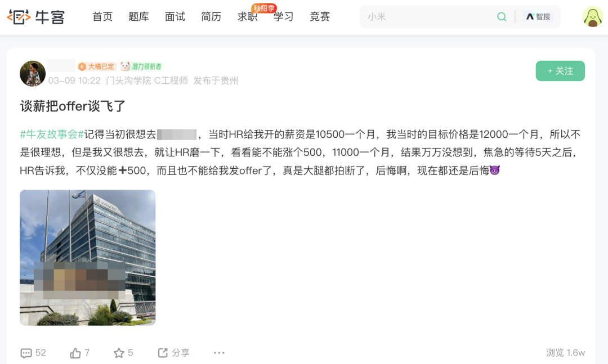
Task: Open the 简历 menu item
Action: pyautogui.click(x=211, y=17)
